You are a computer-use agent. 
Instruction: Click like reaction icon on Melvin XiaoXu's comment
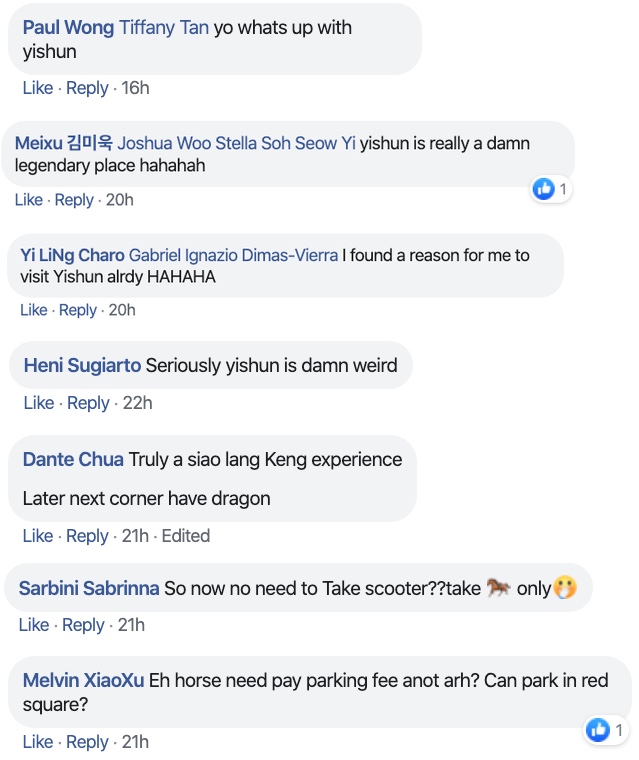(598, 730)
